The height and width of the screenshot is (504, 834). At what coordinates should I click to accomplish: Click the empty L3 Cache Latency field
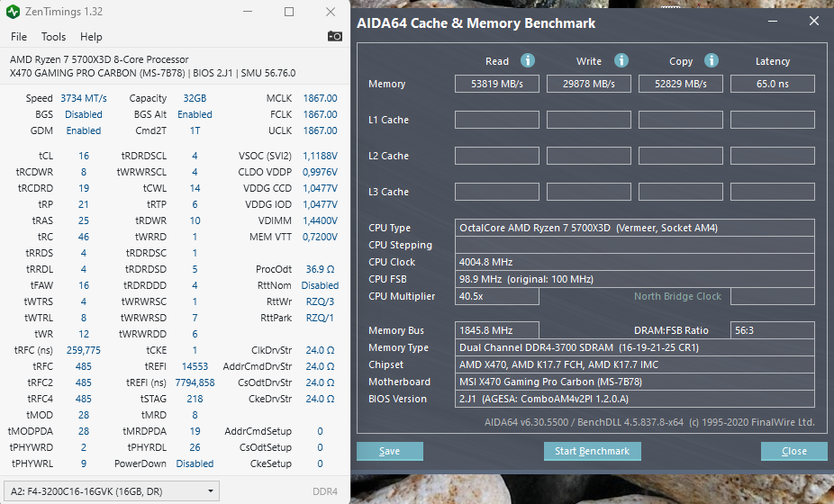772,192
